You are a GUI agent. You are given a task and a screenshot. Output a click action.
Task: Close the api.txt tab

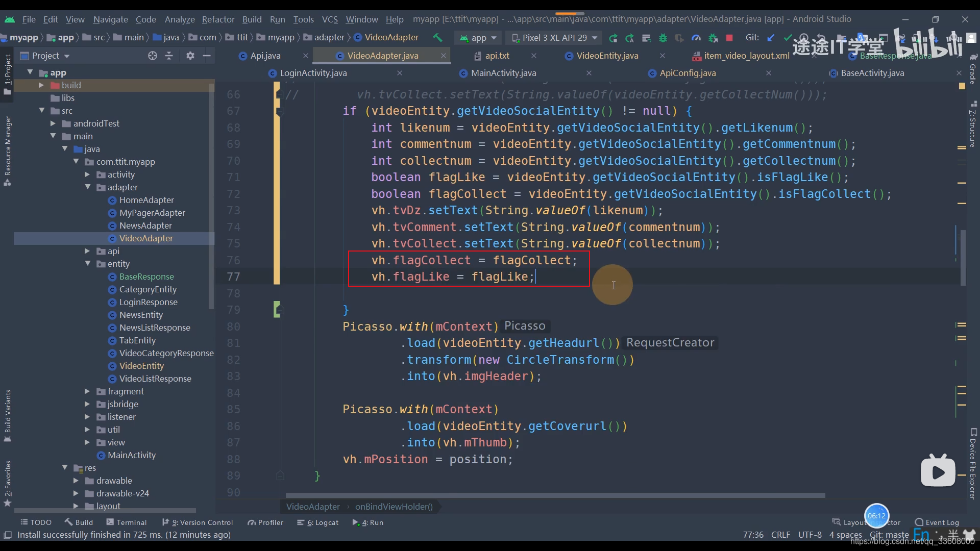(533, 56)
